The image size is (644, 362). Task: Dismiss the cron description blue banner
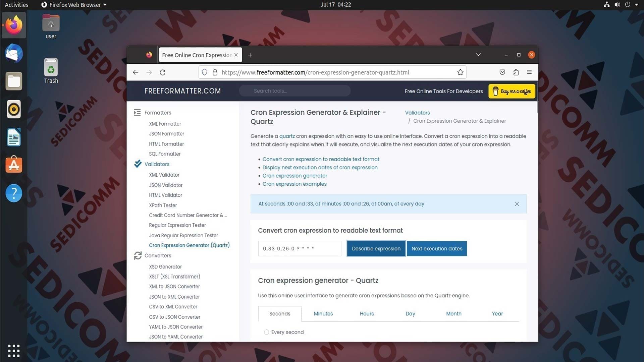click(517, 204)
